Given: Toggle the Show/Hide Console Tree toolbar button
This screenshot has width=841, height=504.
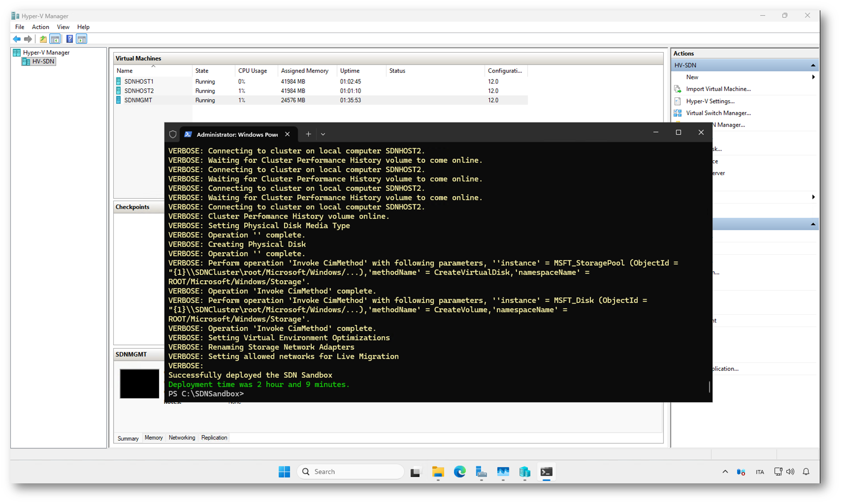Looking at the screenshot, I should pyautogui.click(x=55, y=39).
